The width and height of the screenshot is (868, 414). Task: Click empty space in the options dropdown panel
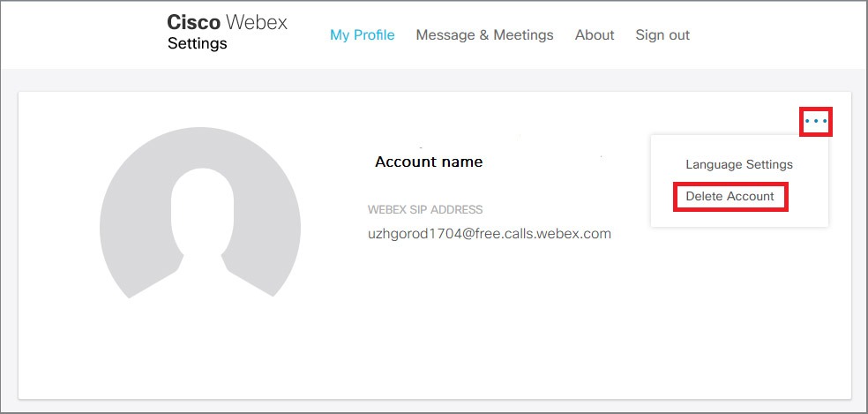[x=739, y=216]
